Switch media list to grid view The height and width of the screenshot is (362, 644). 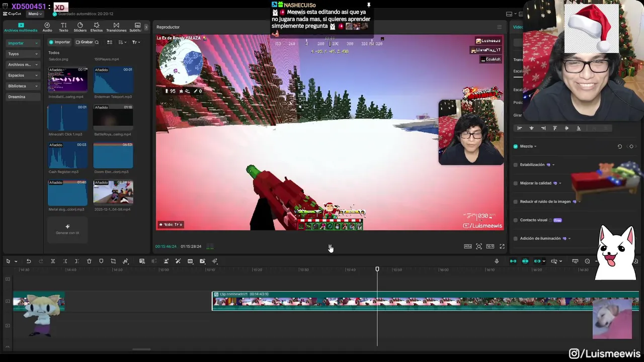[x=110, y=42]
